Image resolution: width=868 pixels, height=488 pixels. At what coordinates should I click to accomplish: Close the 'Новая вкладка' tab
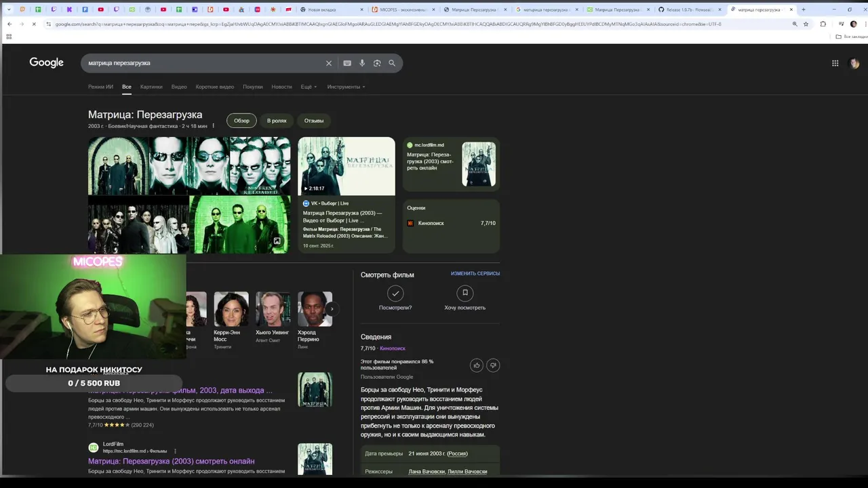[363, 9]
